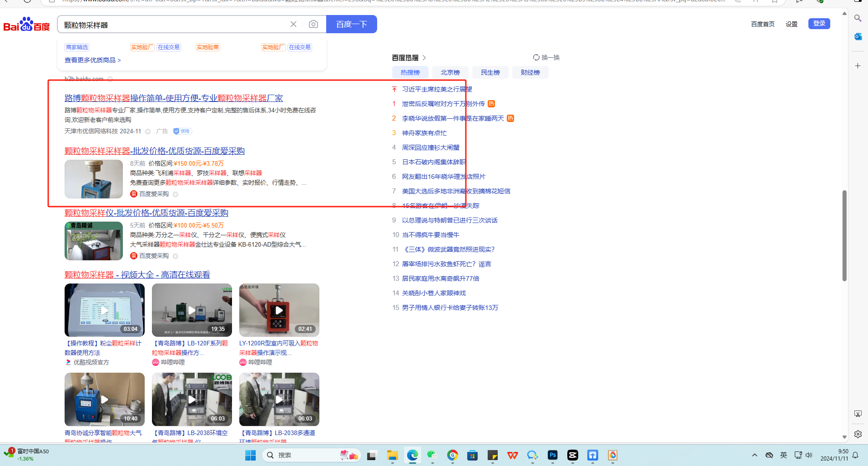868x466 pixels.
Task: Launch Google Chrome from the taskbar
Action: tap(453, 455)
